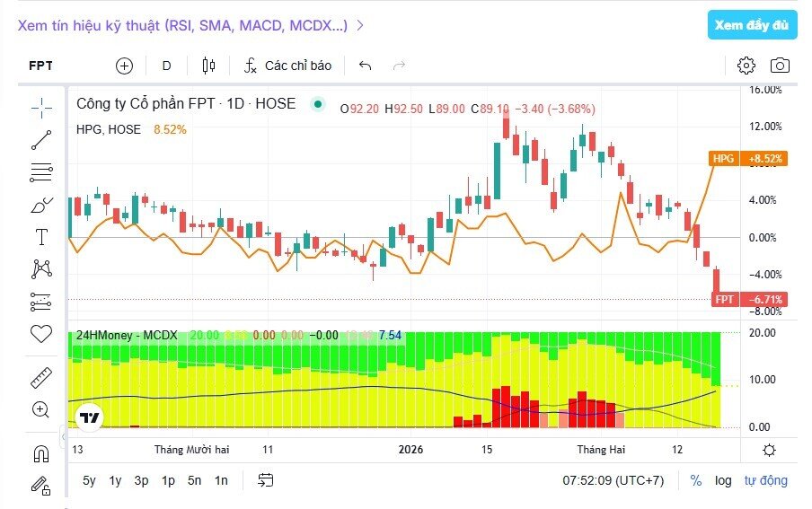This screenshot has height=509, width=812.
Task: Select the 3p time range
Action: (141, 481)
